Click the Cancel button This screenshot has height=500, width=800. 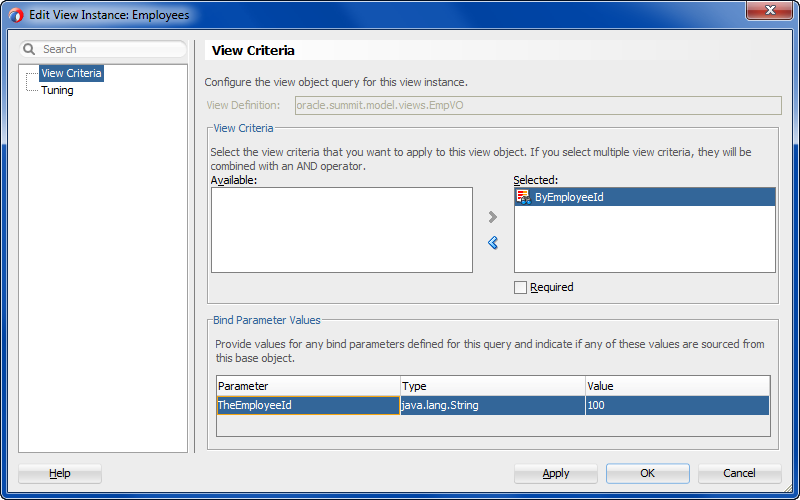pos(739,473)
